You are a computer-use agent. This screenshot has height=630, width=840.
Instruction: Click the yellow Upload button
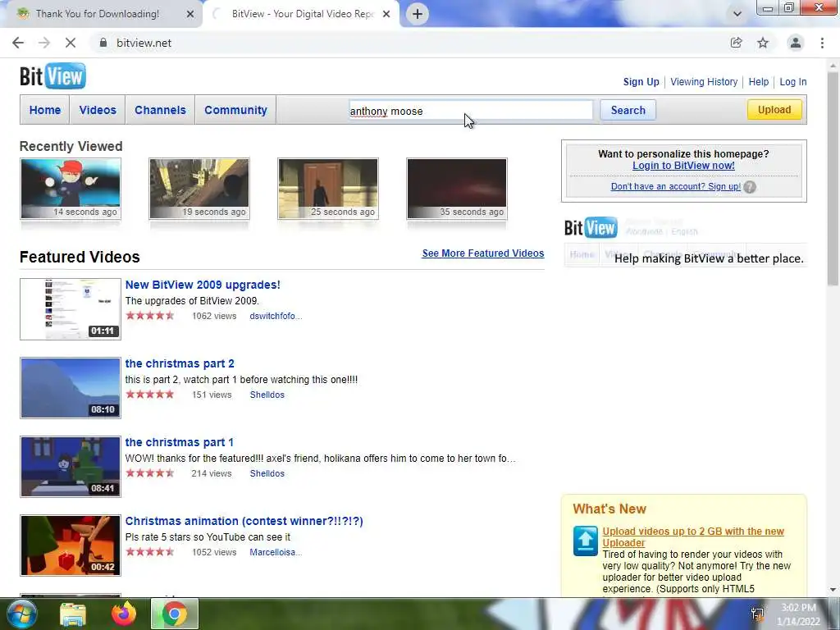pos(774,110)
